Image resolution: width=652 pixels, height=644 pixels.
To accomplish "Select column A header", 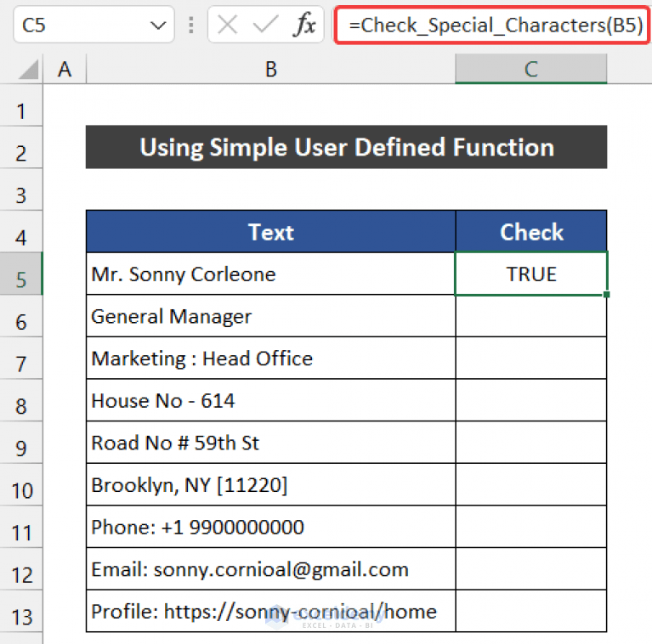I will [65, 69].
